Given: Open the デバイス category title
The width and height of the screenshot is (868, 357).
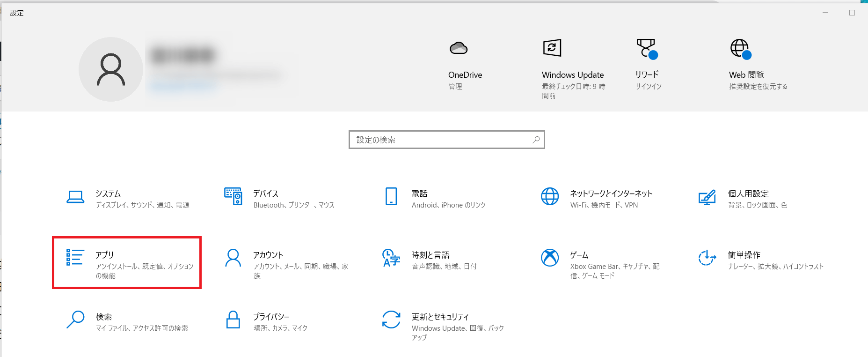Looking at the screenshot, I should 266,193.
